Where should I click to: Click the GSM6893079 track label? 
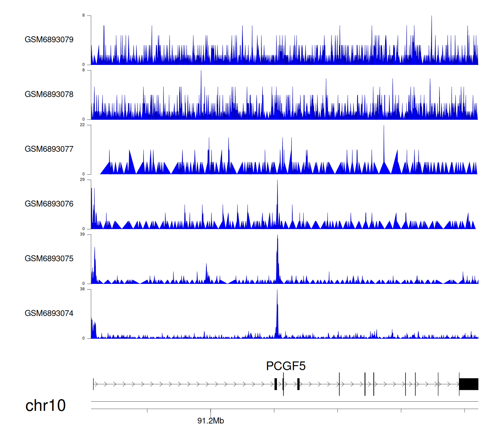pos(49,40)
